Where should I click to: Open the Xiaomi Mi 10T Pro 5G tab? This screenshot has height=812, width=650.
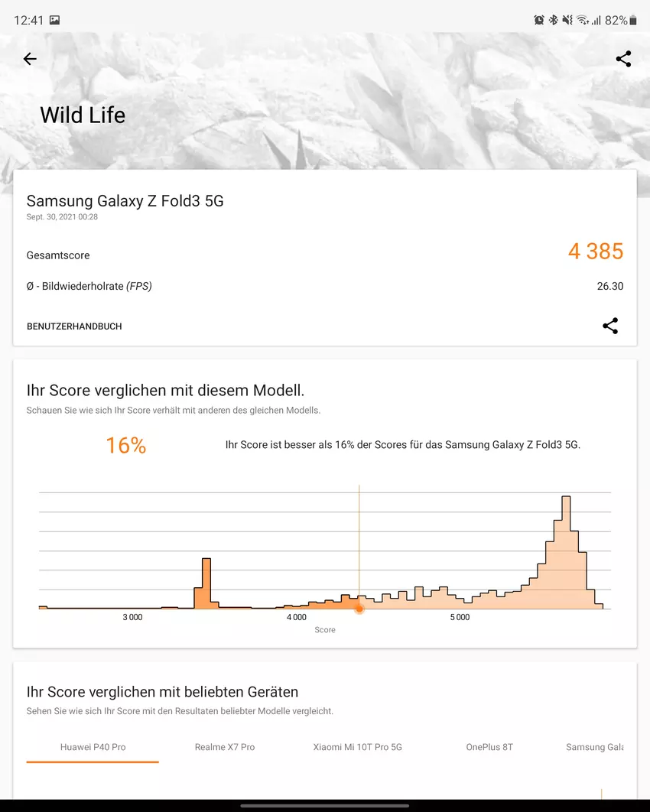pyautogui.click(x=358, y=747)
